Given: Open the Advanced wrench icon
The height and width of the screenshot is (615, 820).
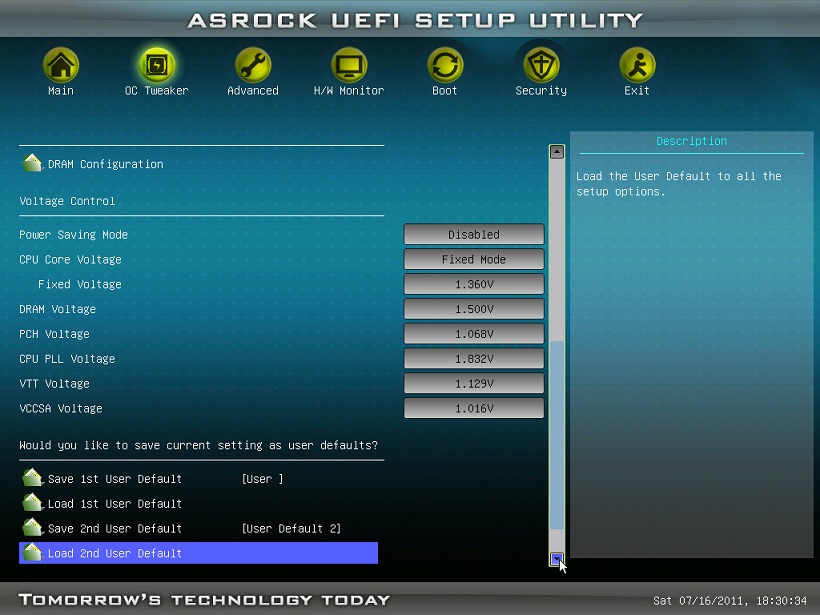Looking at the screenshot, I should tap(253, 65).
